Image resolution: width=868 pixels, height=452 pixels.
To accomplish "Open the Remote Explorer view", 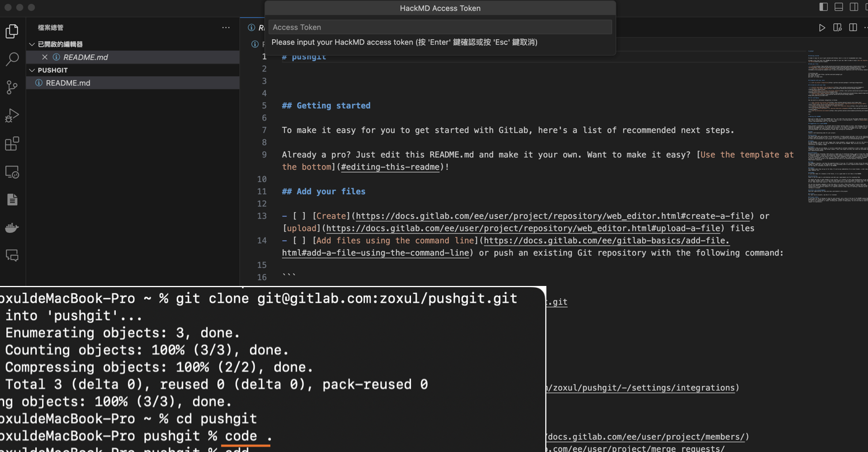I will click(12, 172).
